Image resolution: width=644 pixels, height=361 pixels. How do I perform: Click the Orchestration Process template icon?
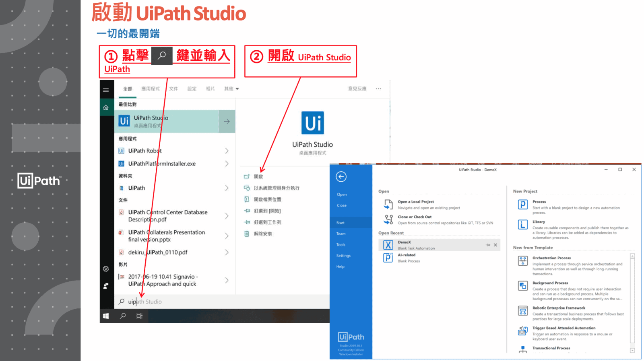tap(523, 261)
